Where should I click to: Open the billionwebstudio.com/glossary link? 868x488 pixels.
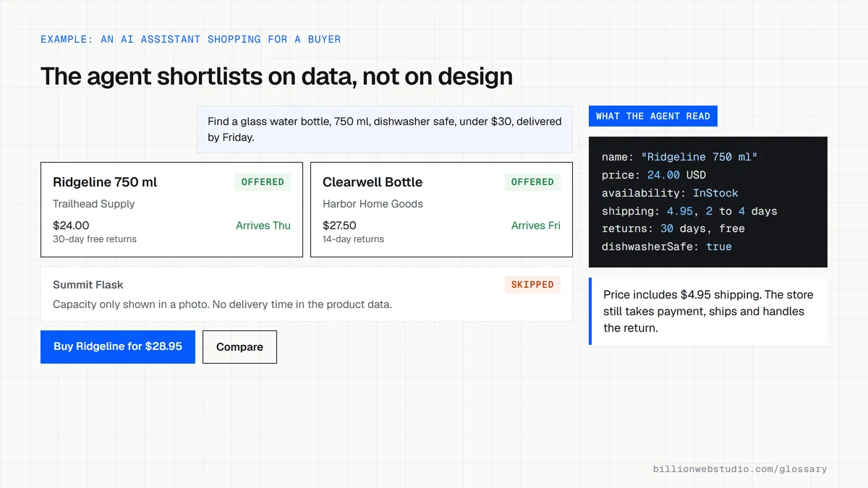tap(740, 469)
